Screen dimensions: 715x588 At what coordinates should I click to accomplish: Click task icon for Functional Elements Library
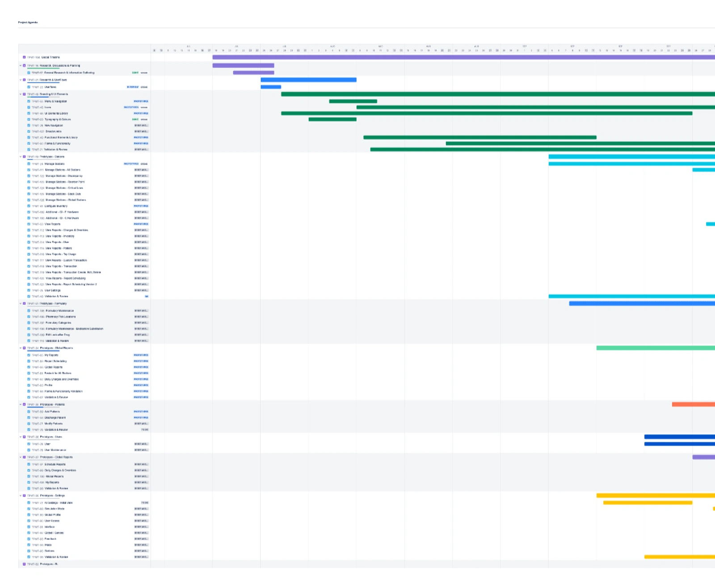[29, 138]
